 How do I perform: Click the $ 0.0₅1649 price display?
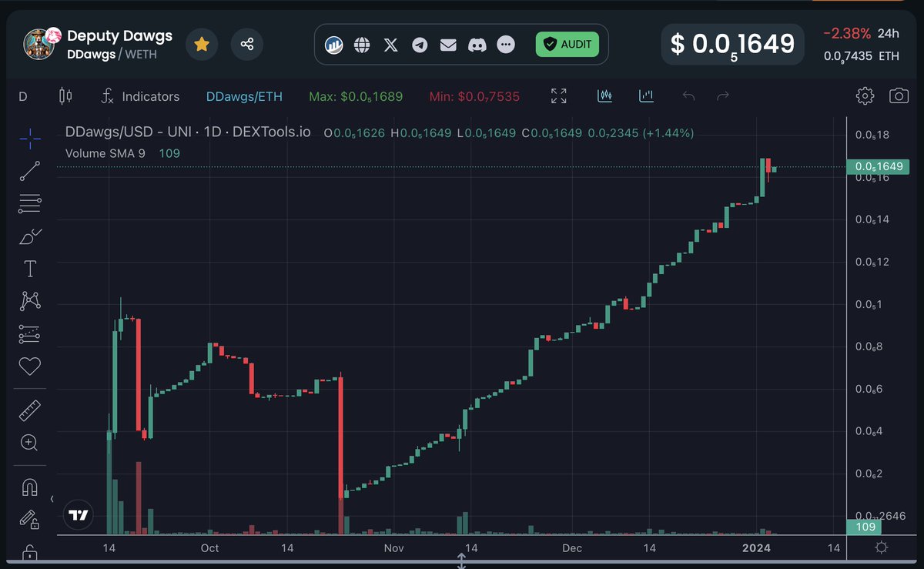[x=732, y=45]
